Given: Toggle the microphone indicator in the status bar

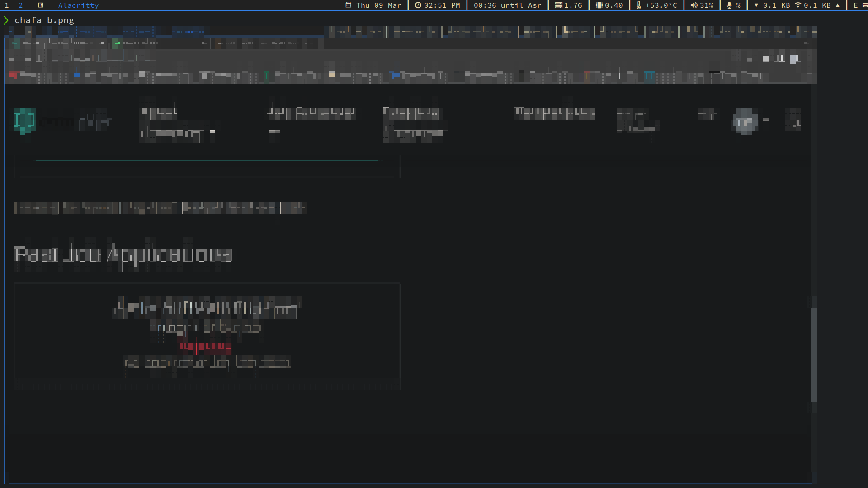Looking at the screenshot, I should point(728,5).
